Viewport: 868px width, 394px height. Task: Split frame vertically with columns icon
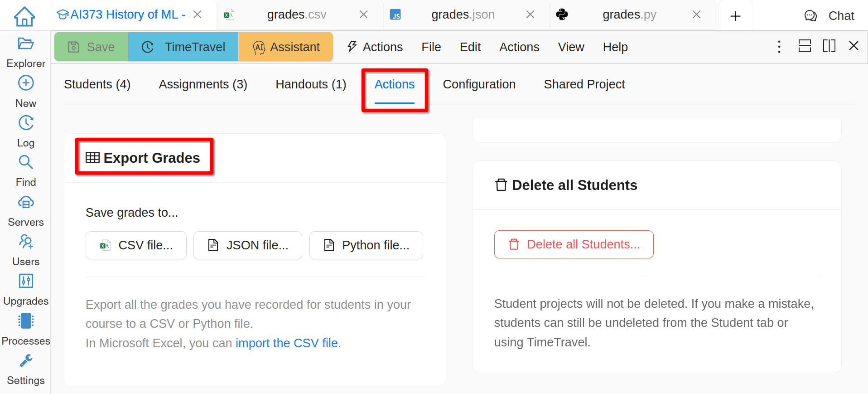click(x=829, y=46)
